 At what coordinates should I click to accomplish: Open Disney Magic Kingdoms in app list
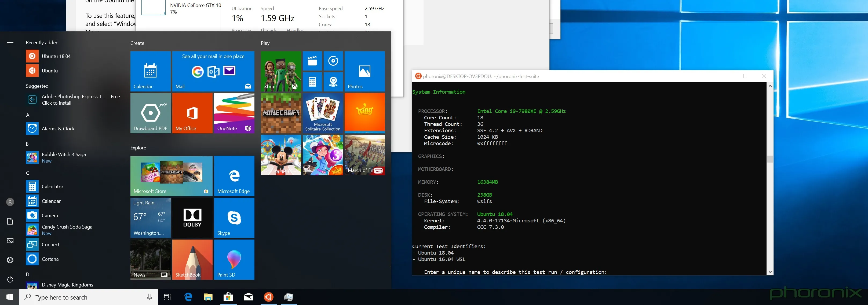73,285
